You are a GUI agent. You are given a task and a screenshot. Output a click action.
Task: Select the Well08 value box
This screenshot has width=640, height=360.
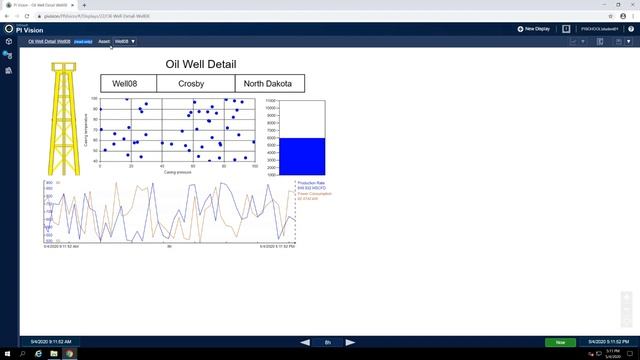[x=128, y=83]
